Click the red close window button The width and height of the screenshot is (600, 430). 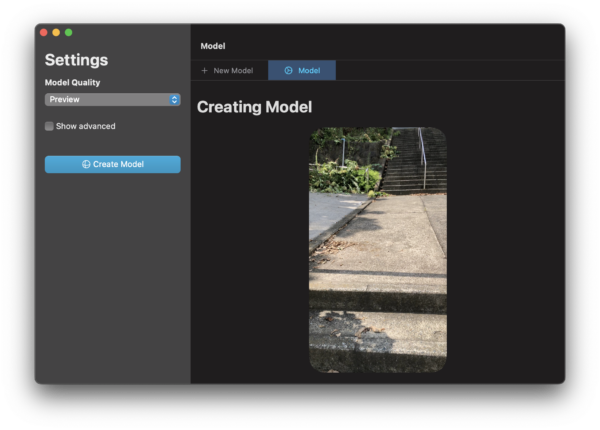[44, 33]
